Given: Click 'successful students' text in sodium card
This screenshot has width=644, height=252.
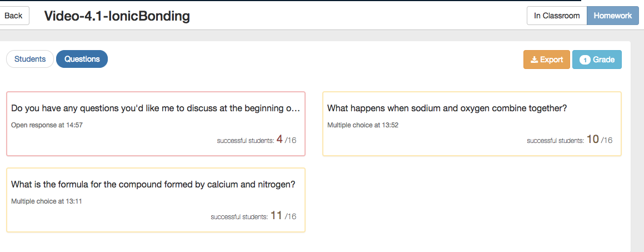Looking at the screenshot, I should pos(555,141).
